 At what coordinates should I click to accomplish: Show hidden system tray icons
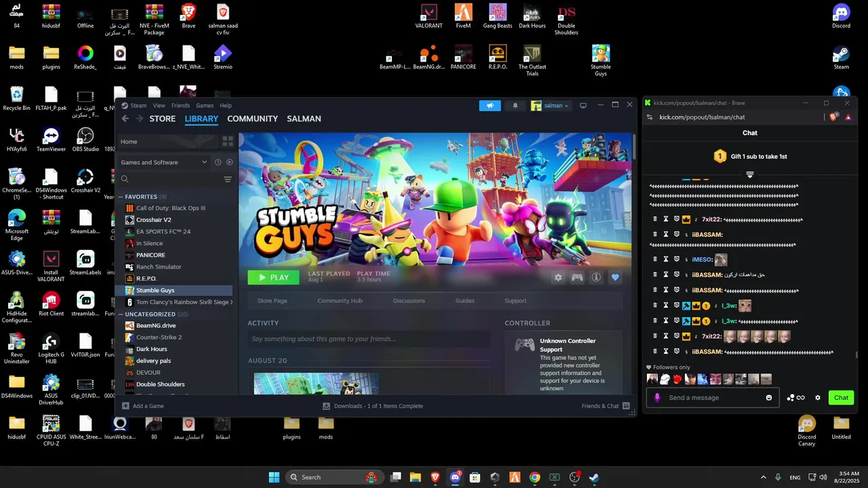[x=763, y=477]
